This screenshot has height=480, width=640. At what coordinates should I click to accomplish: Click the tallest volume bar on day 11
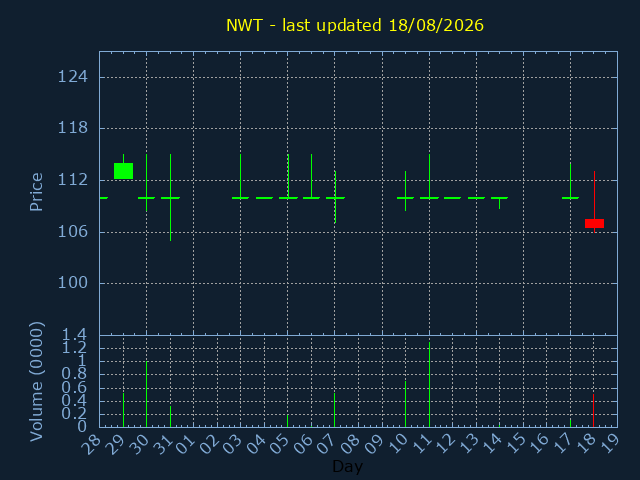click(429, 385)
